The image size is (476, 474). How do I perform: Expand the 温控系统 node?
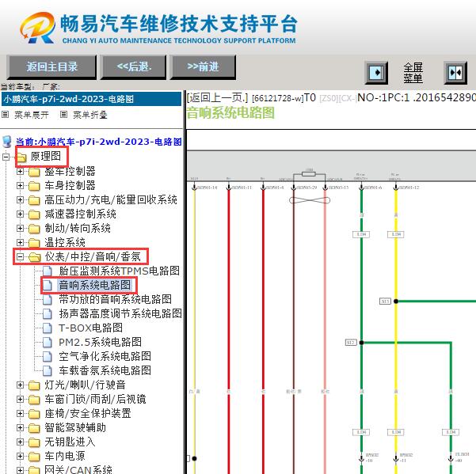tap(20, 243)
